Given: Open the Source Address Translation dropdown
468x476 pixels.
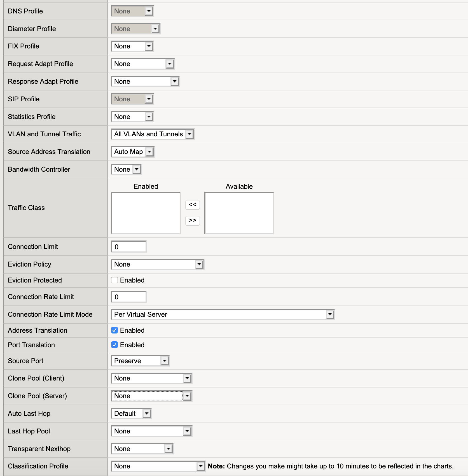Looking at the screenshot, I should 133,152.
